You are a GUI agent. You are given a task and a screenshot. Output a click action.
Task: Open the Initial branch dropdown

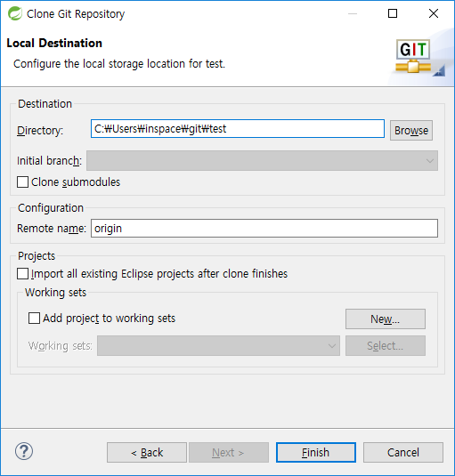pos(262,160)
